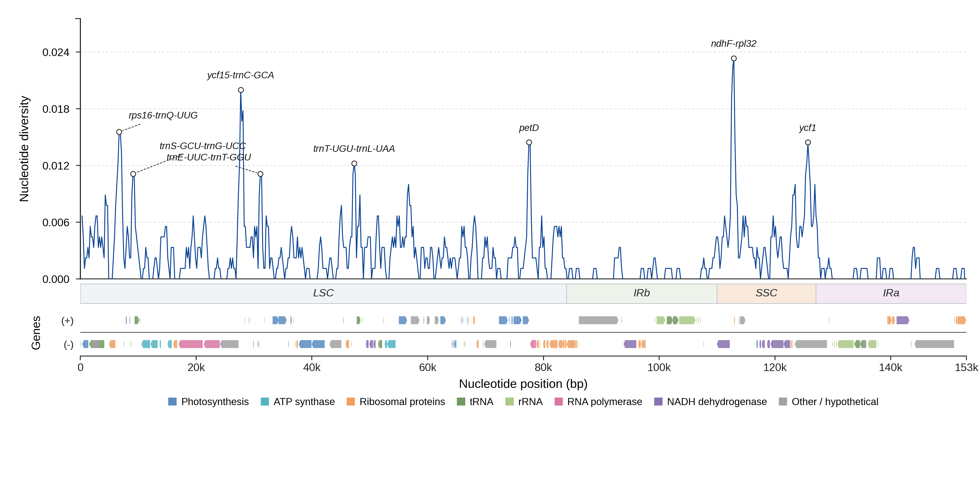Select the rps16-trnQ-UUG peak marker
This screenshot has height=477, width=980.
pos(119,132)
